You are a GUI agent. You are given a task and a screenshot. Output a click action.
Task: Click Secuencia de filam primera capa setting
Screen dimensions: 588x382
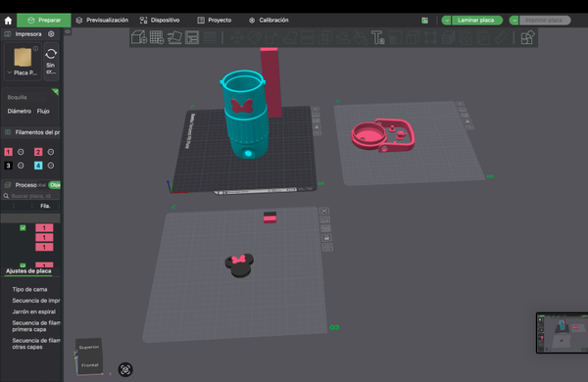[36, 326]
